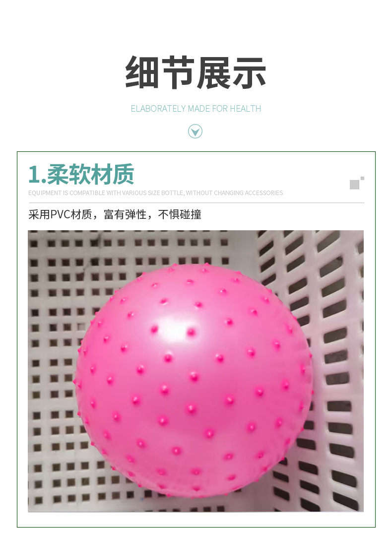This screenshot has width=392, height=534.
Task: Click the grey EQUIPMENT IS COMPATIBLE caption text
Action: click(x=156, y=193)
